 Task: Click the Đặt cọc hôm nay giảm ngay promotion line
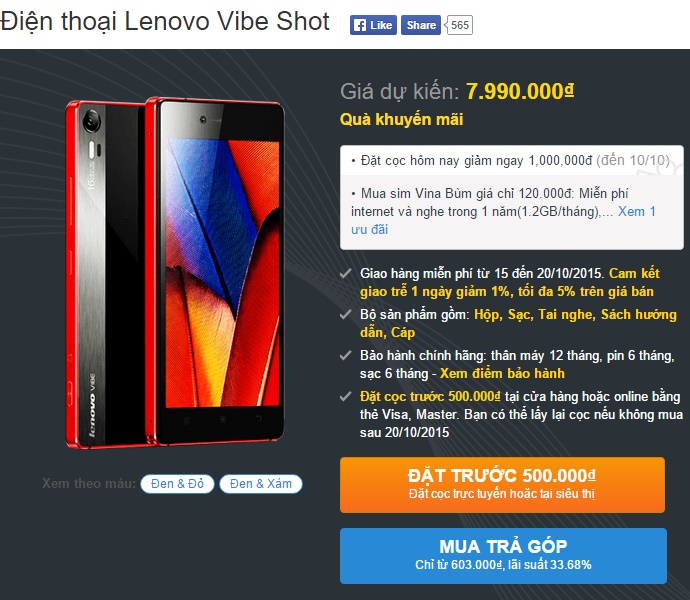point(511,160)
